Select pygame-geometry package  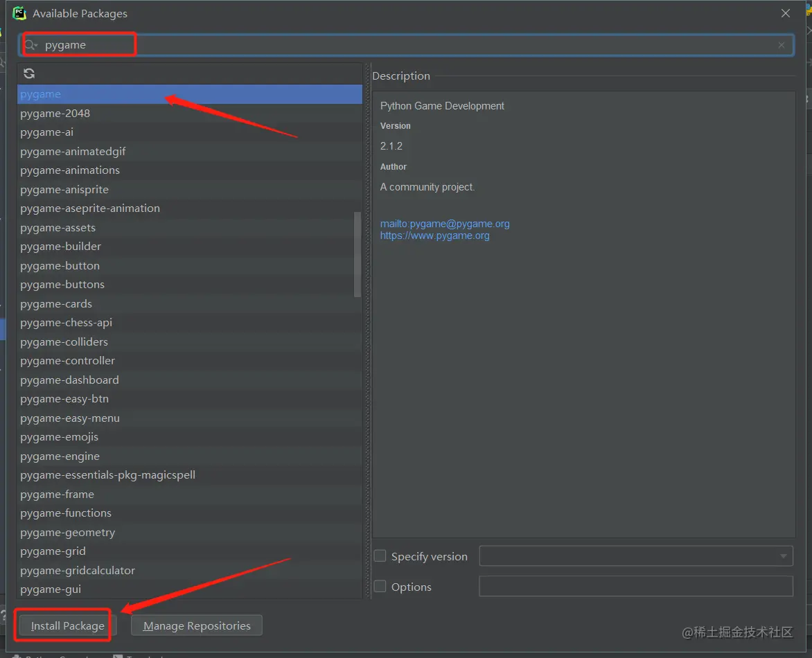190,532
